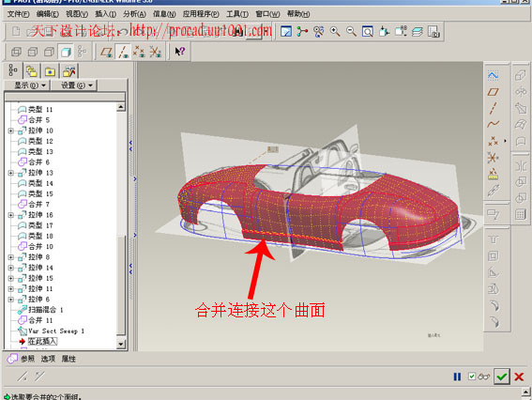Toggle datum axis display icon

tap(123, 52)
